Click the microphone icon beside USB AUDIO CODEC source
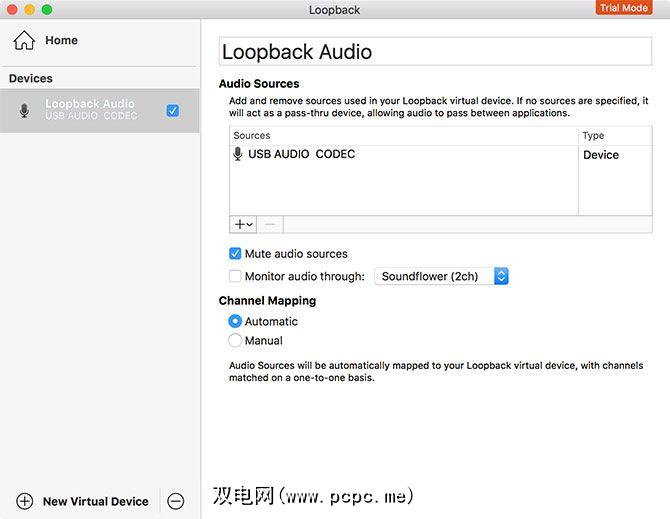670x519 pixels. [x=238, y=154]
